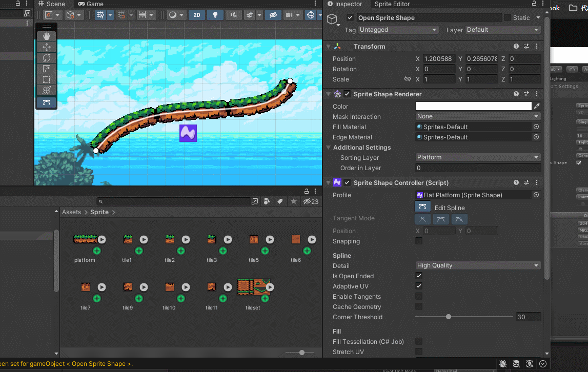Select the broken tangent mode button
The image size is (588, 372).
pyautogui.click(x=459, y=219)
